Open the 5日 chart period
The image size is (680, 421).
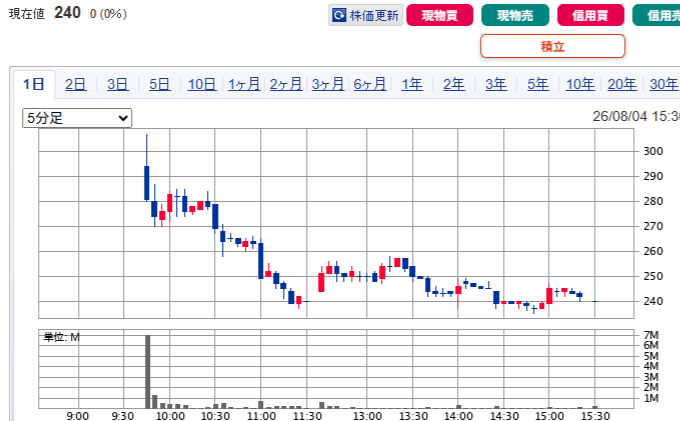pos(160,84)
